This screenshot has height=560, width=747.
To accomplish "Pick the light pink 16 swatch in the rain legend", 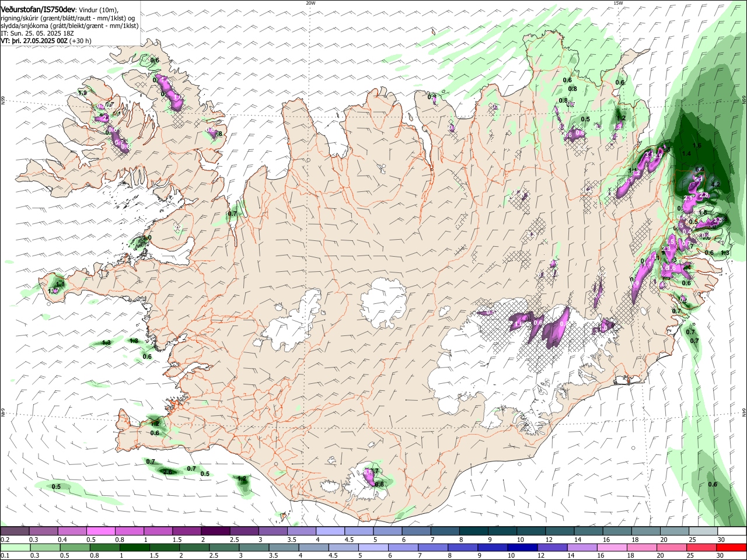I will click(x=612, y=547).
